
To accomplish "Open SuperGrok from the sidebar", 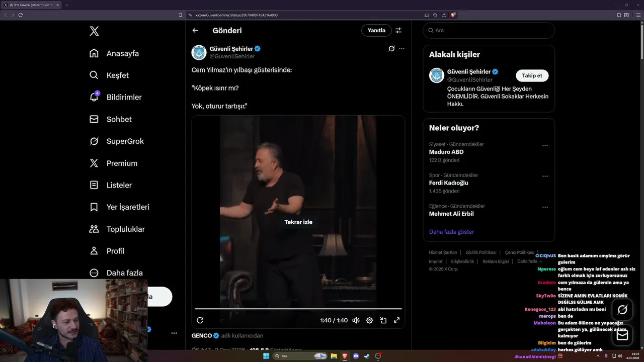I will coord(116,141).
